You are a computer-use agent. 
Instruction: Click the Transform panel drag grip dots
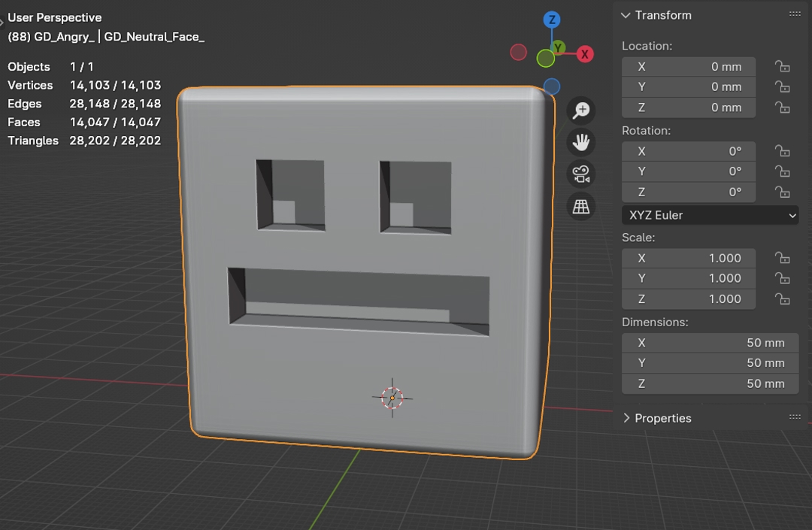[x=795, y=14]
